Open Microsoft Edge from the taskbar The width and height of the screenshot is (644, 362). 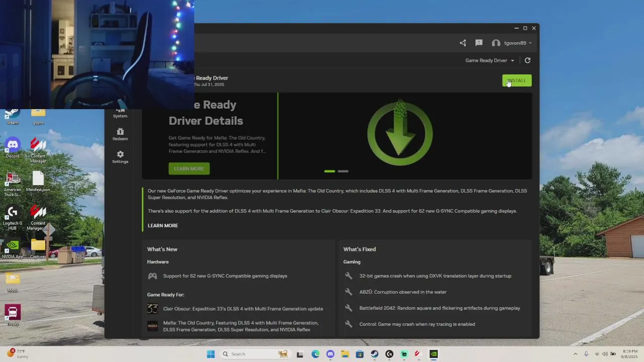point(315,354)
